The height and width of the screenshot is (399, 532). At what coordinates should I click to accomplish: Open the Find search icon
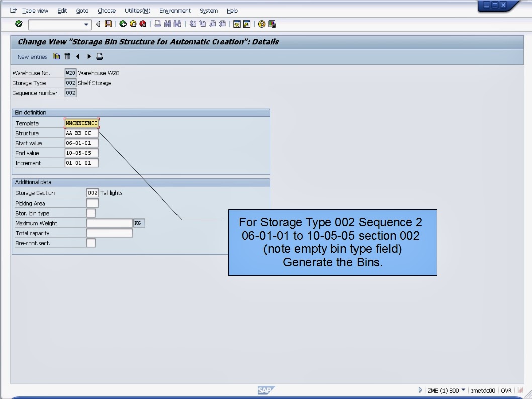point(167,24)
